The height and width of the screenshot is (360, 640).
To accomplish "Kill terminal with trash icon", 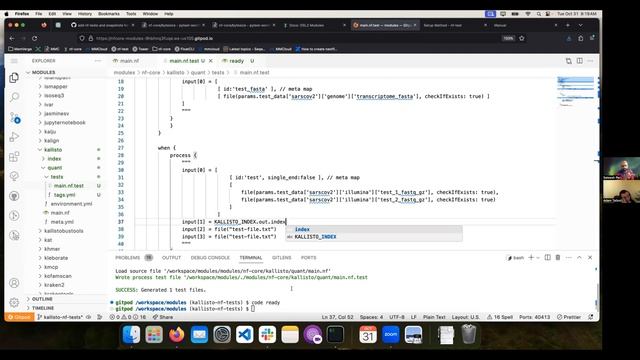I will 558,258.
